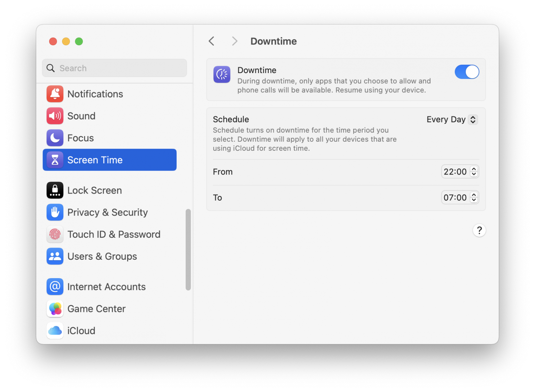Open Lock Screen using padlock icon
The height and width of the screenshot is (392, 535).
[55, 190]
